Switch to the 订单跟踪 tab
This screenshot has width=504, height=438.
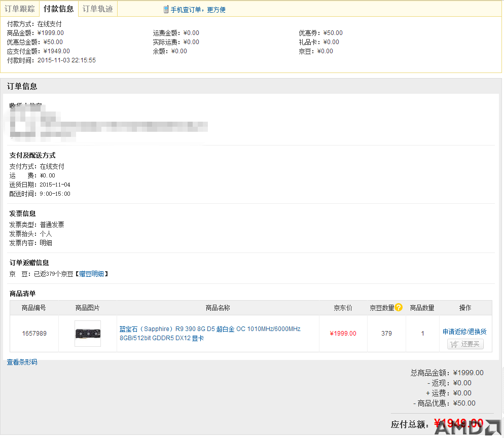click(x=20, y=9)
